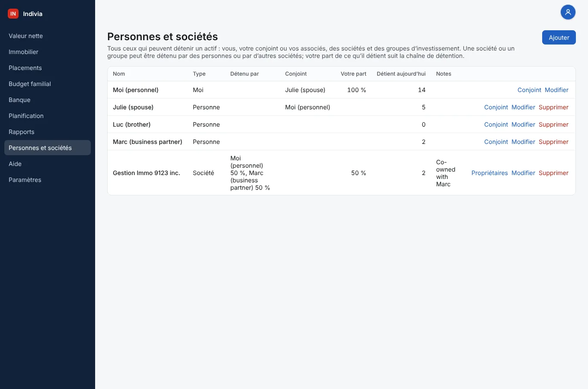This screenshot has height=389, width=588.
Task: Click the Détient aujourd'hui column header
Action: click(x=401, y=74)
